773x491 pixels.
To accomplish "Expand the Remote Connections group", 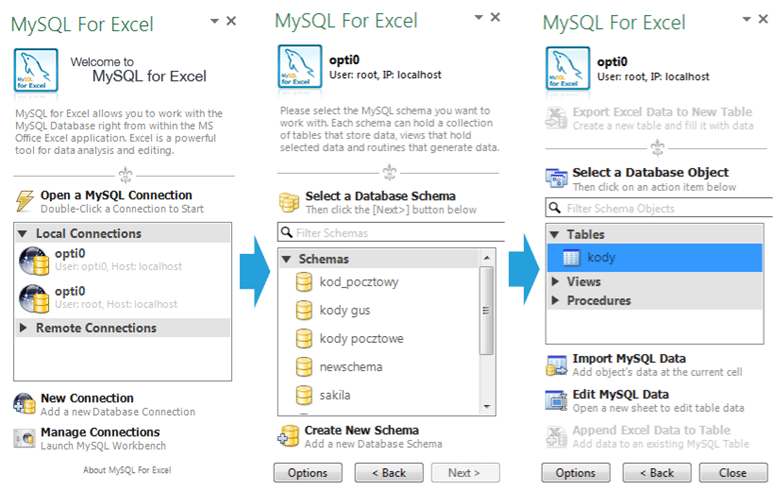I will 22,328.
